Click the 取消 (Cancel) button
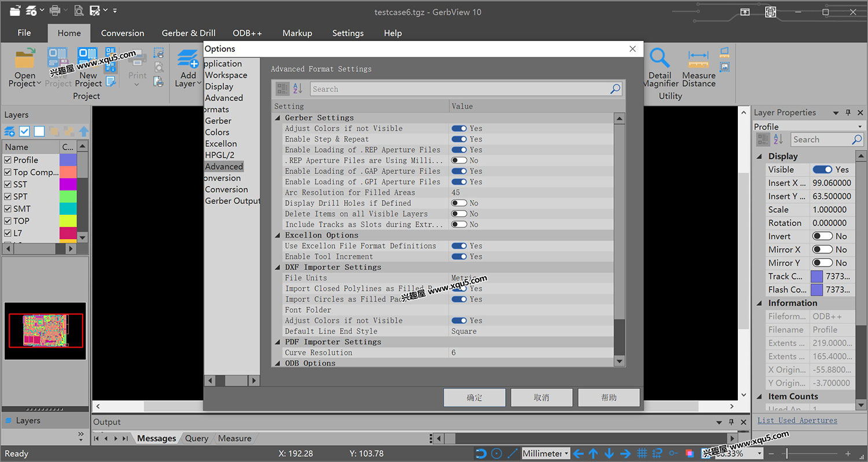Viewport: 868px width, 462px height. tap(542, 397)
